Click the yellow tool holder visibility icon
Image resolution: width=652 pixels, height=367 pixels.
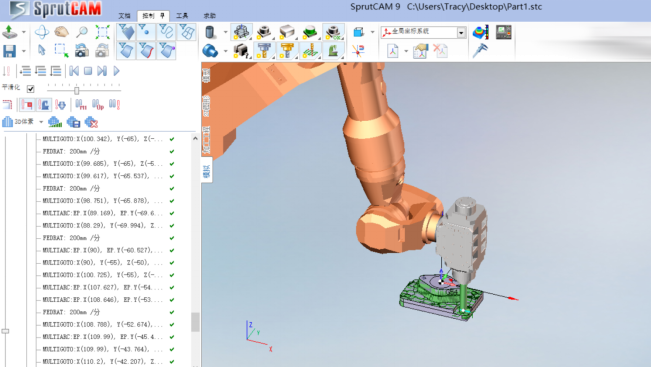click(287, 51)
